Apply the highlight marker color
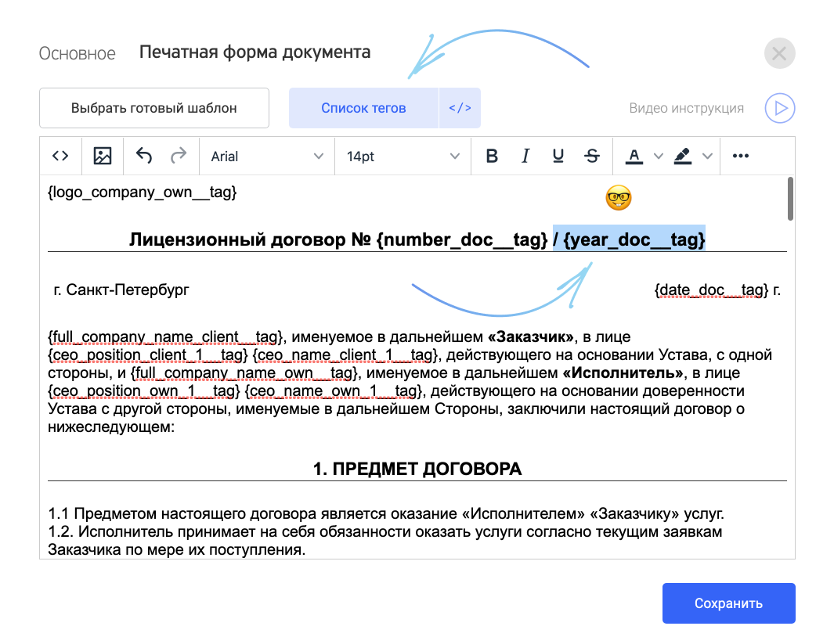834x644 pixels. pyautogui.click(x=682, y=156)
